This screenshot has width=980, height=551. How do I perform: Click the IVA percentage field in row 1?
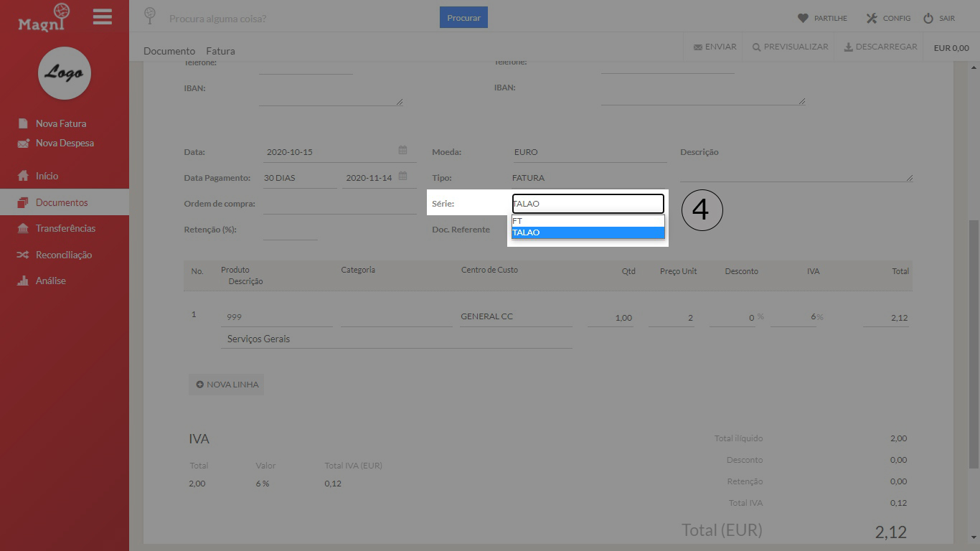pyautogui.click(x=793, y=317)
